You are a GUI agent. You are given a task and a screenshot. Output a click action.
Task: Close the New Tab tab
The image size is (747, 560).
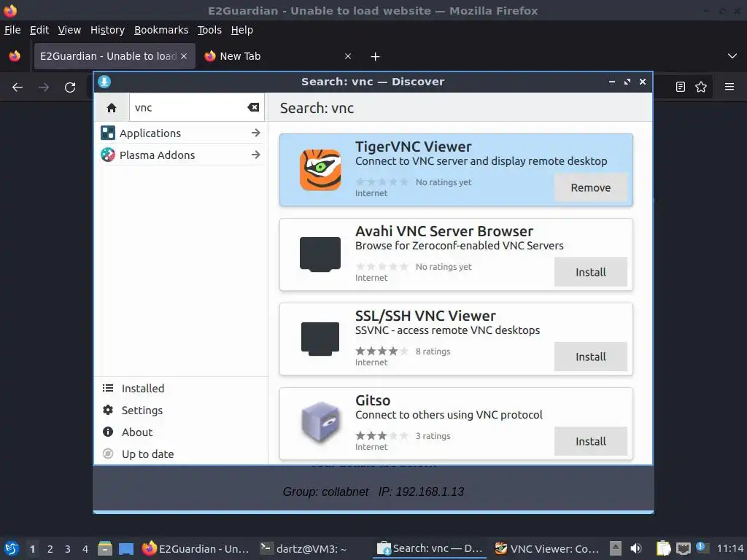tap(348, 56)
